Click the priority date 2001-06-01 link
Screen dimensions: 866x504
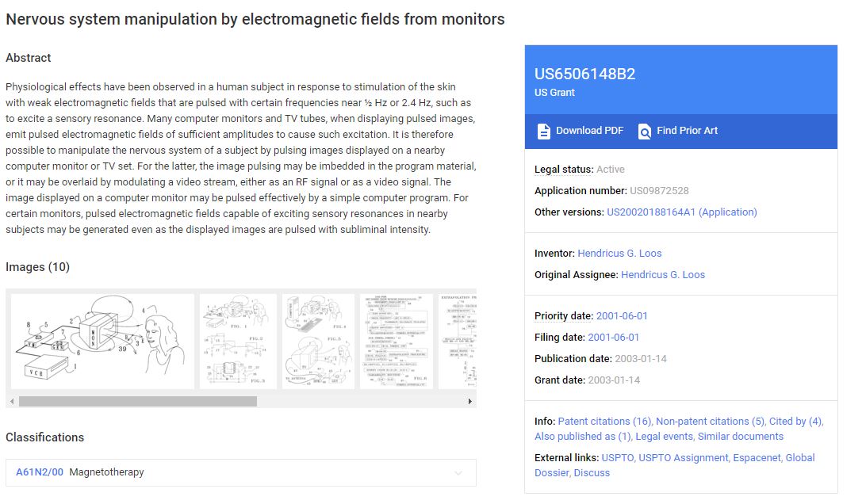[x=621, y=315]
